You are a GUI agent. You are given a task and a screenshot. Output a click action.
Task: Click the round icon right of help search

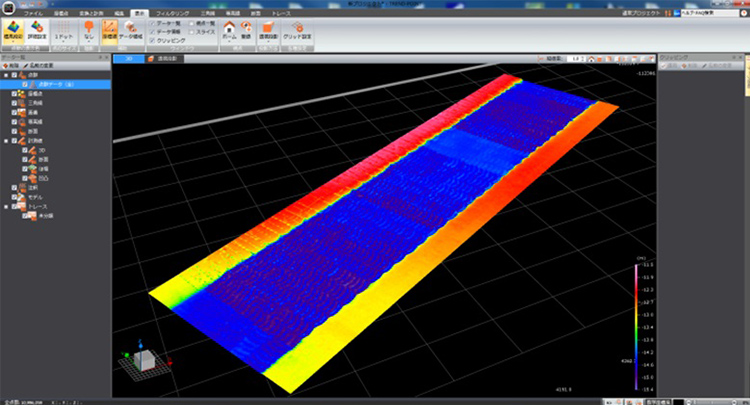744,13
